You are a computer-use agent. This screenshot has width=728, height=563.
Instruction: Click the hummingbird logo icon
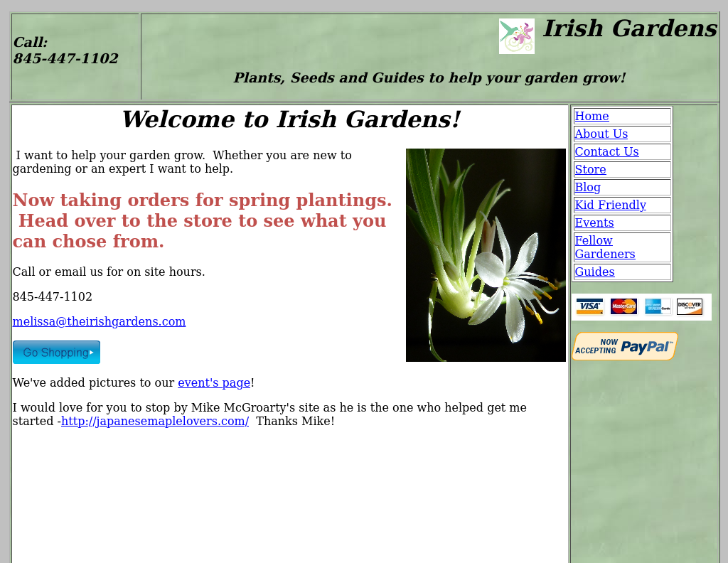pos(516,36)
